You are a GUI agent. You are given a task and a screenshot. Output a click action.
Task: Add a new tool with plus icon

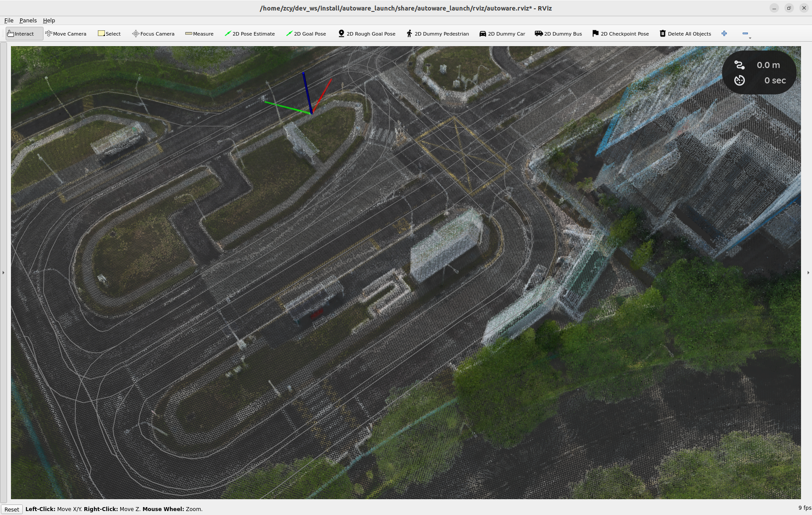[724, 34]
